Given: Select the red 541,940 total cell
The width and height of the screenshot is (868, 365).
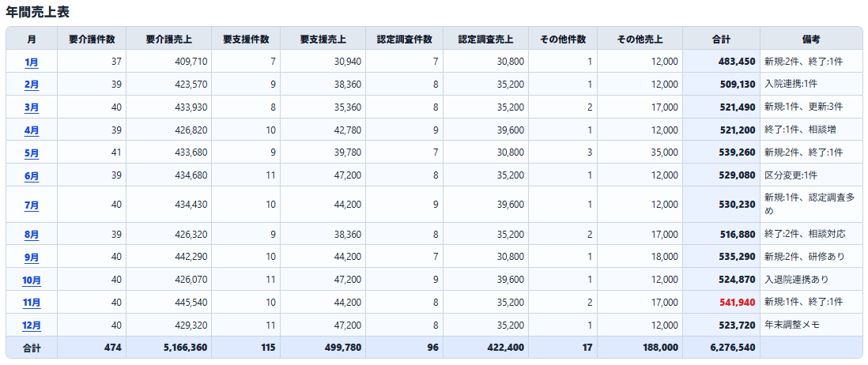Looking at the screenshot, I should pyautogui.click(x=721, y=303).
